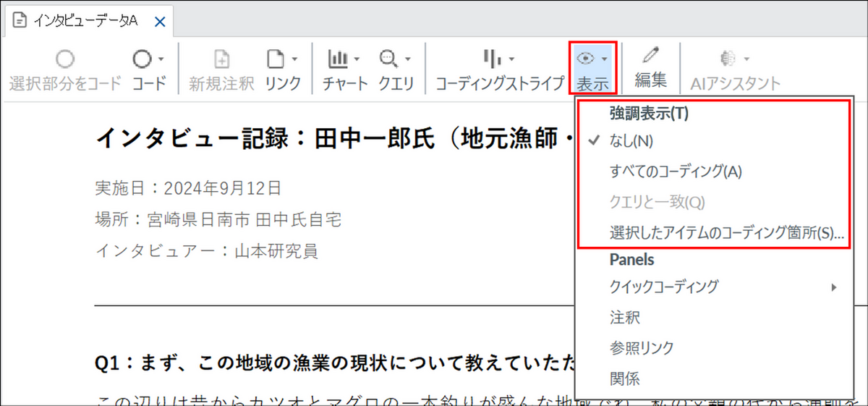The image size is (868, 406).
Task: Click the チャート bar chart icon
Action: click(339, 59)
